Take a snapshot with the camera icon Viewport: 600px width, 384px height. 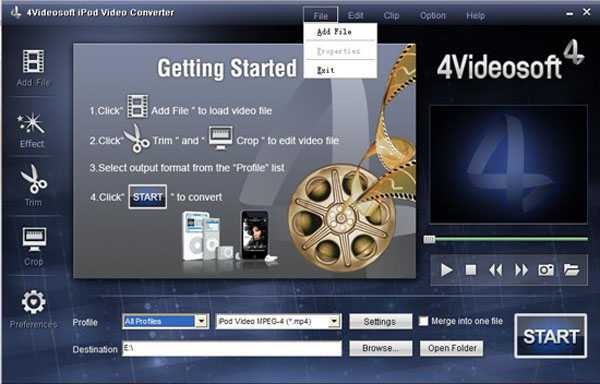(546, 270)
